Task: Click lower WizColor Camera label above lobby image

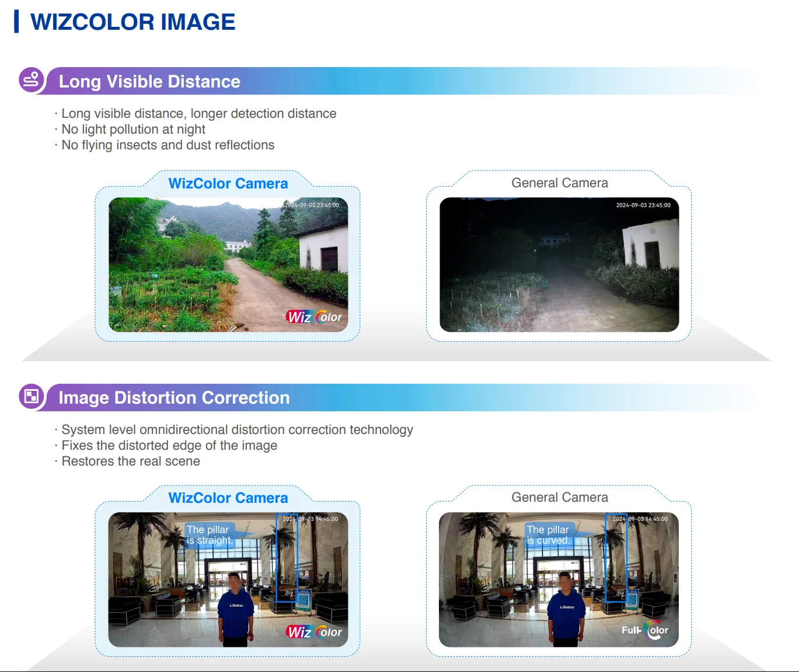Action: click(x=228, y=498)
